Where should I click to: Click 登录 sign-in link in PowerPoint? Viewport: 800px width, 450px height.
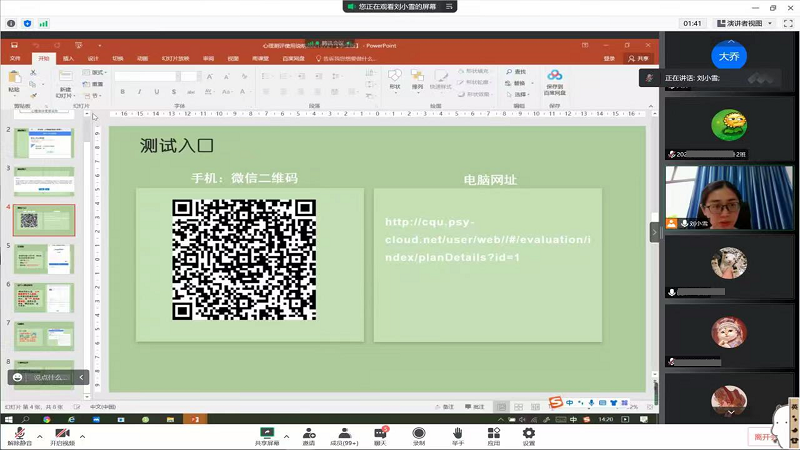[x=609, y=59]
